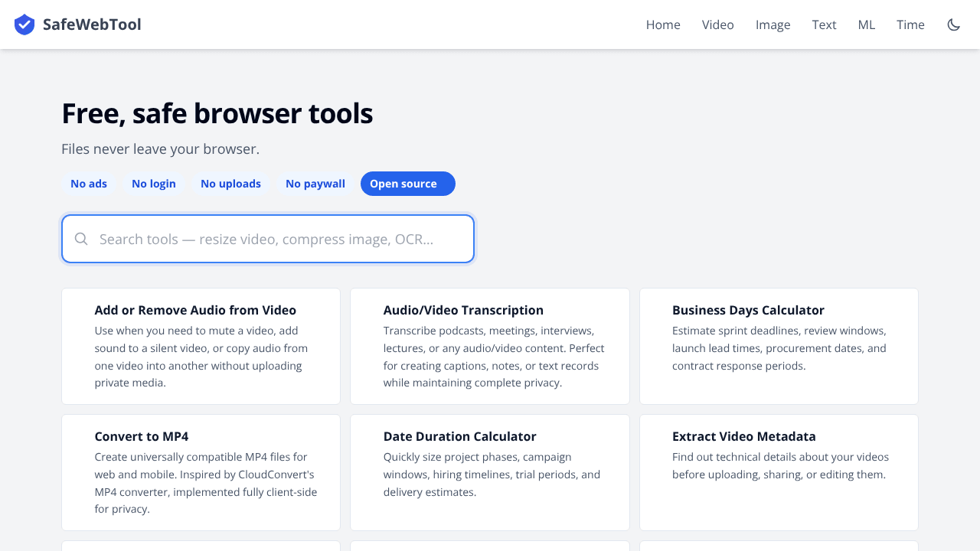The width and height of the screenshot is (980, 551).
Task: Focus the Search tools input field
Action: (268, 239)
